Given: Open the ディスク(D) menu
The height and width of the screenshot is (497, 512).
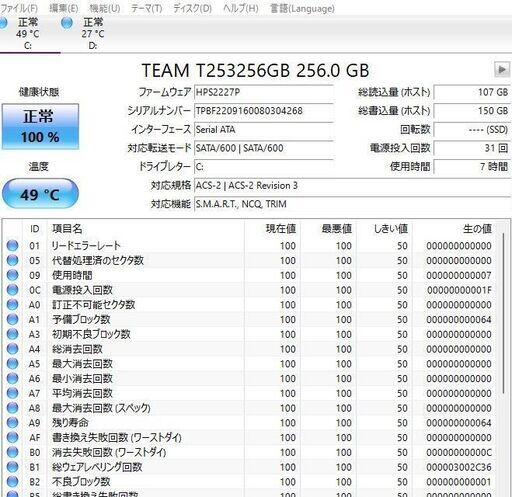Looking at the screenshot, I should [193, 8].
